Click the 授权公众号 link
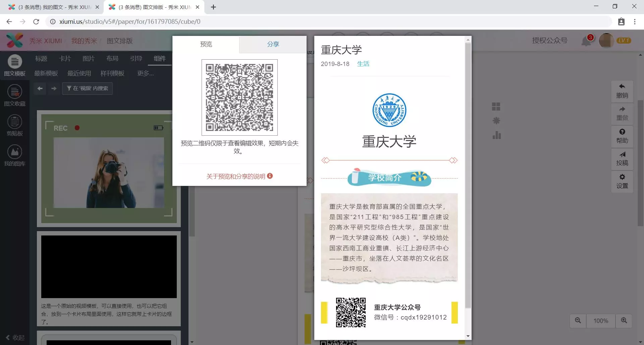Screen dimensions: 644x345 click(549, 41)
